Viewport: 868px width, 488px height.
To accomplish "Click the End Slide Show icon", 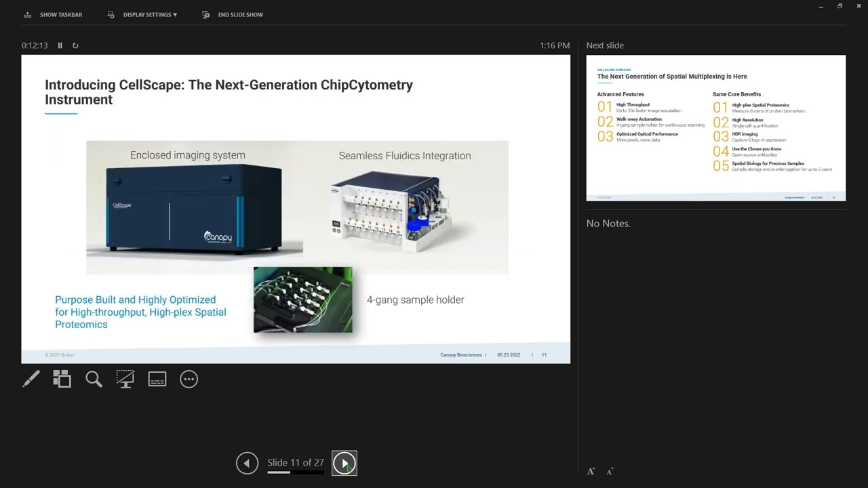I will pyautogui.click(x=206, y=14).
